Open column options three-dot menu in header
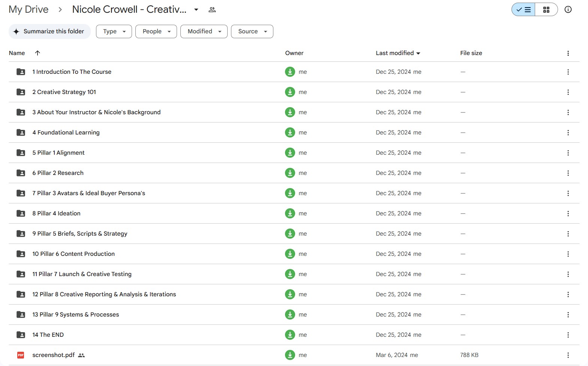The height and width of the screenshot is (366, 588). 568,53
